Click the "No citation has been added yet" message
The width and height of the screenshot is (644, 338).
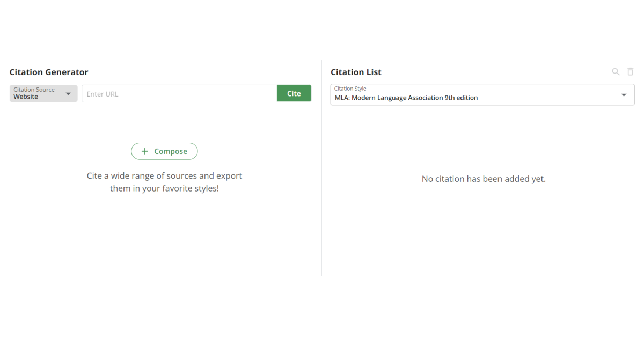(x=484, y=179)
